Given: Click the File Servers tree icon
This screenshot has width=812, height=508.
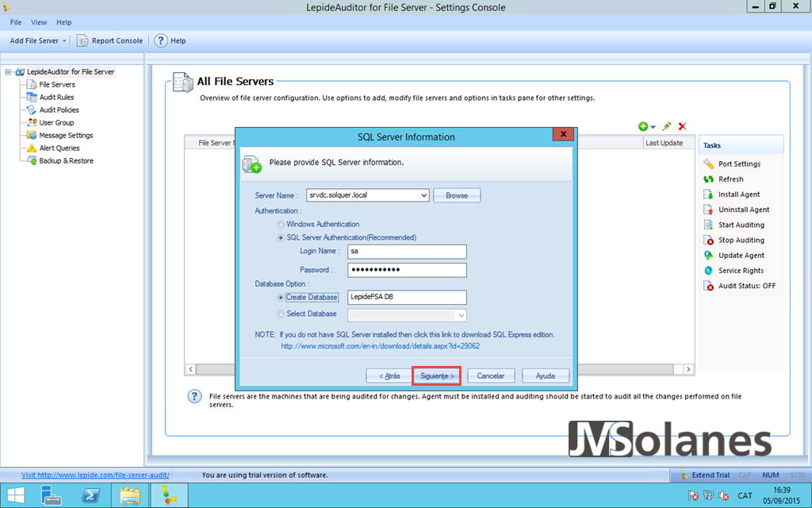Looking at the screenshot, I should pos(32,84).
